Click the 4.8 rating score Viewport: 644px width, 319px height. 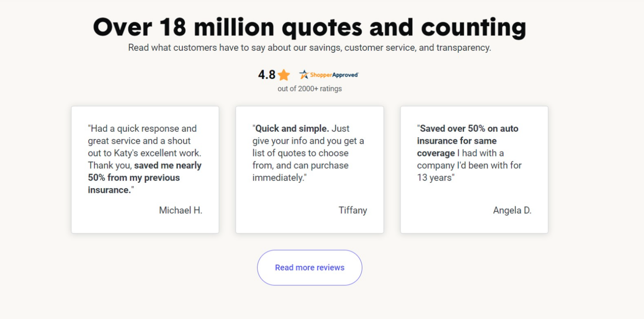click(x=265, y=75)
